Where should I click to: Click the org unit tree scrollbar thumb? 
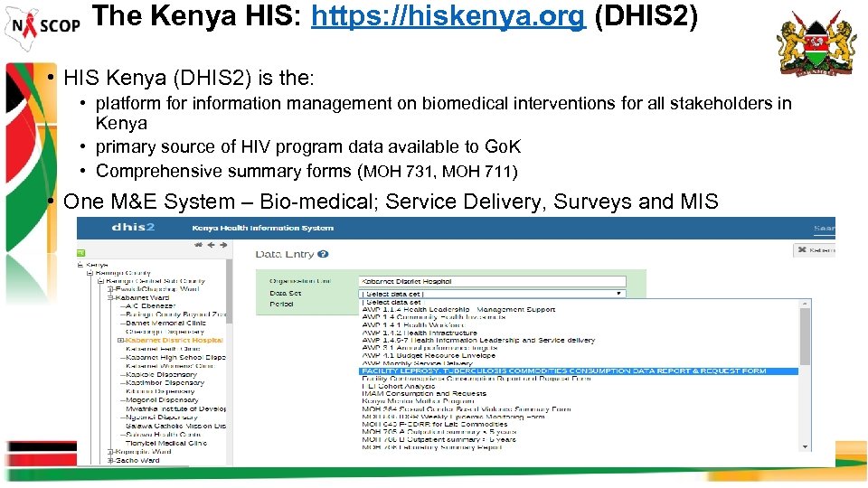[x=229, y=292]
